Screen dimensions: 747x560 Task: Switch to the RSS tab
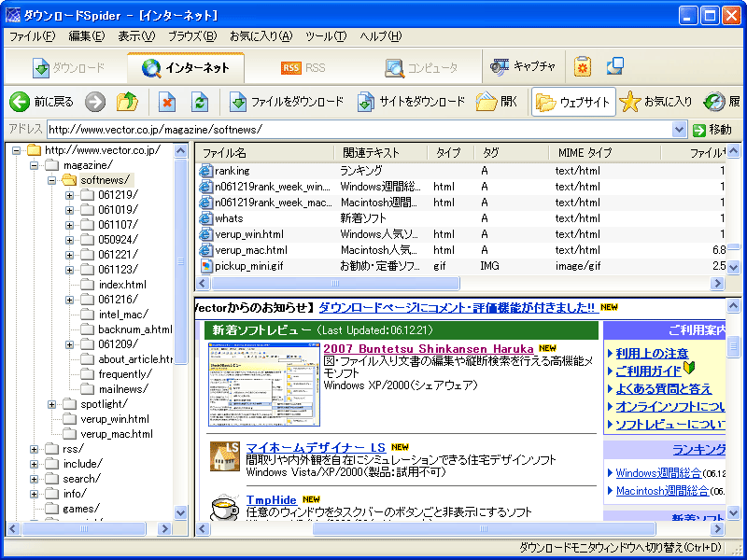point(303,68)
